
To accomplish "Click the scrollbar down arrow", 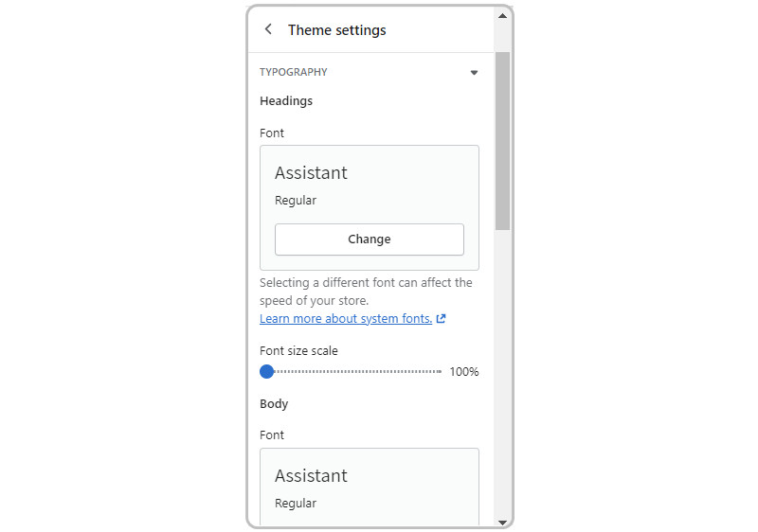I will [x=502, y=523].
